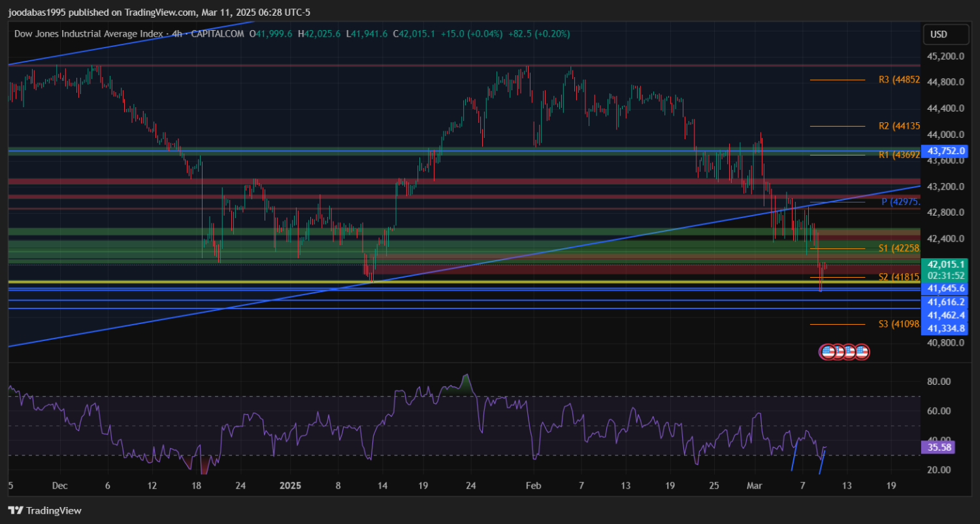Viewport: 980px width, 524px height.
Task: Click the RSI value label 35.58
Action: pyautogui.click(x=938, y=448)
